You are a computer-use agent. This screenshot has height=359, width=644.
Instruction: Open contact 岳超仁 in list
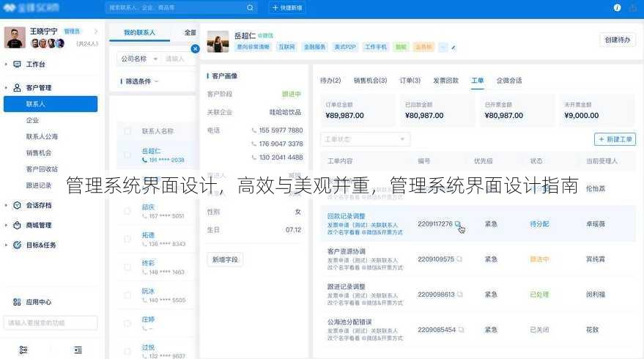pyautogui.click(x=151, y=151)
